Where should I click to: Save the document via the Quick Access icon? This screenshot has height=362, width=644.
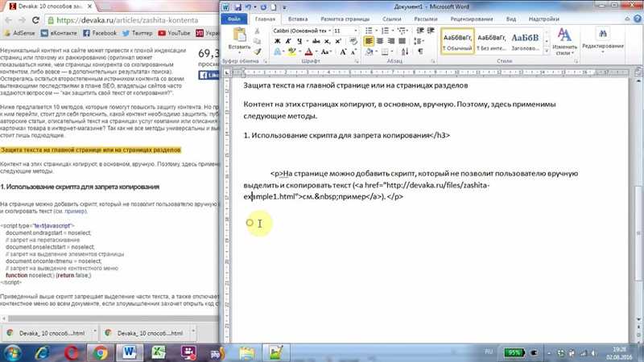237,7
